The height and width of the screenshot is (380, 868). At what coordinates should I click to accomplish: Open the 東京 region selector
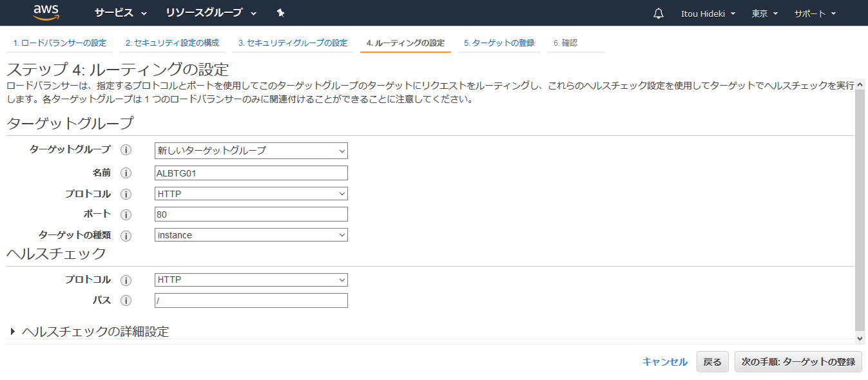click(x=765, y=14)
